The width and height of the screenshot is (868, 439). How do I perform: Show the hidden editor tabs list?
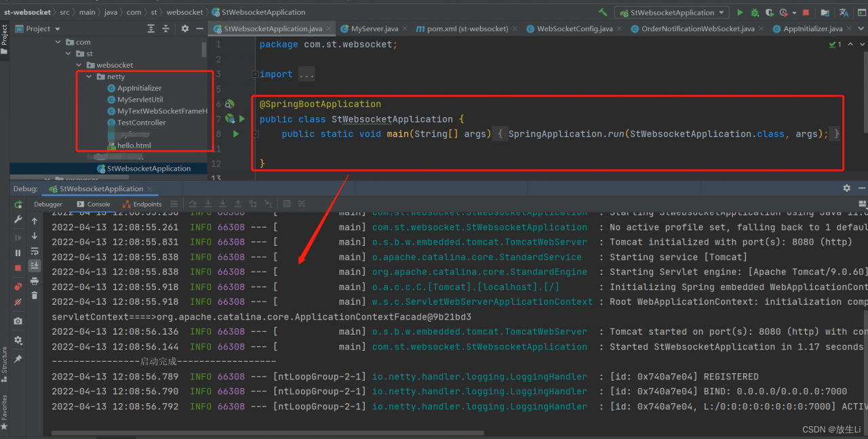click(x=860, y=28)
